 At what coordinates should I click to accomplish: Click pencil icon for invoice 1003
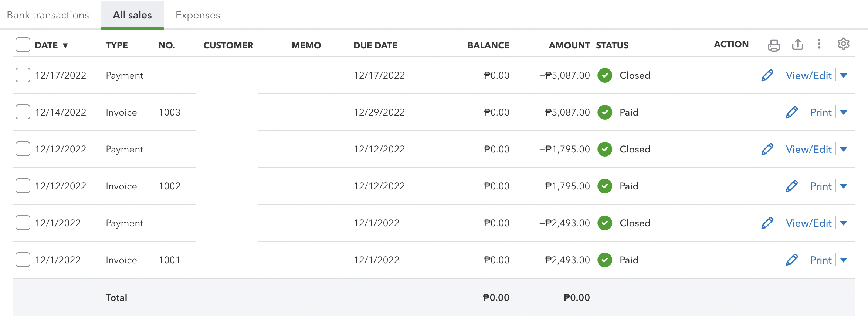(x=791, y=112)
